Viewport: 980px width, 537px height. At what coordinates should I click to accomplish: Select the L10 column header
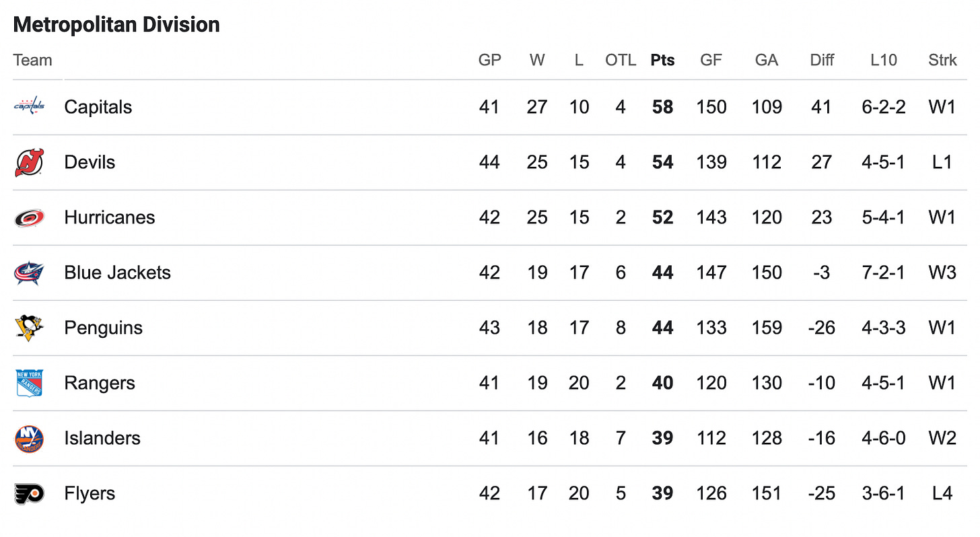coord(883,60)
